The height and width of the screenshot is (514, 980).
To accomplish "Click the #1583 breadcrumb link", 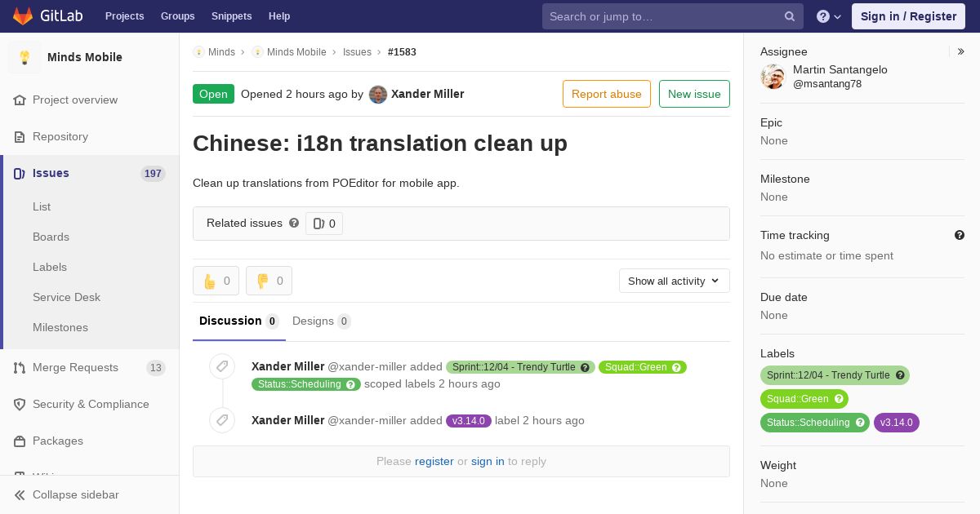I will [x=402, y=51].
